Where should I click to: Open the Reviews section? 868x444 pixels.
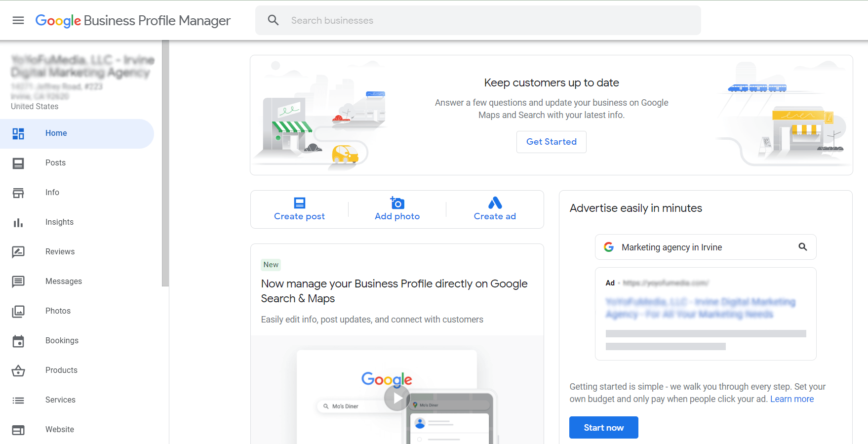tap(60, 252)
